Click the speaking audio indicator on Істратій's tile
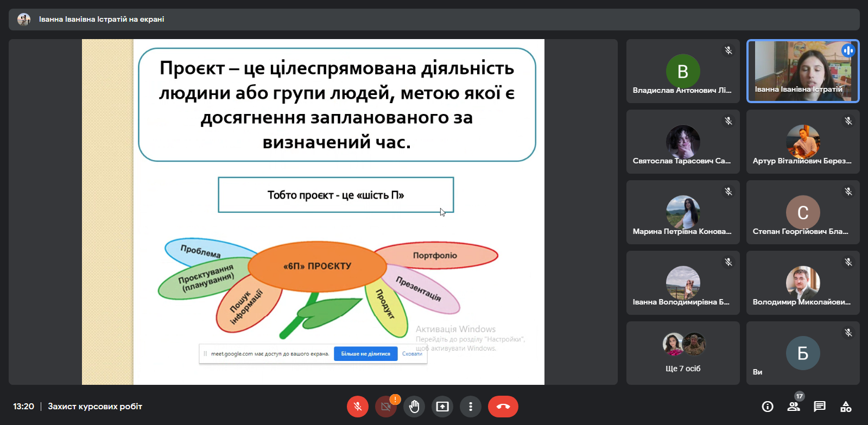The height and width of the screenshot is (425, 868). coord(848,50)
